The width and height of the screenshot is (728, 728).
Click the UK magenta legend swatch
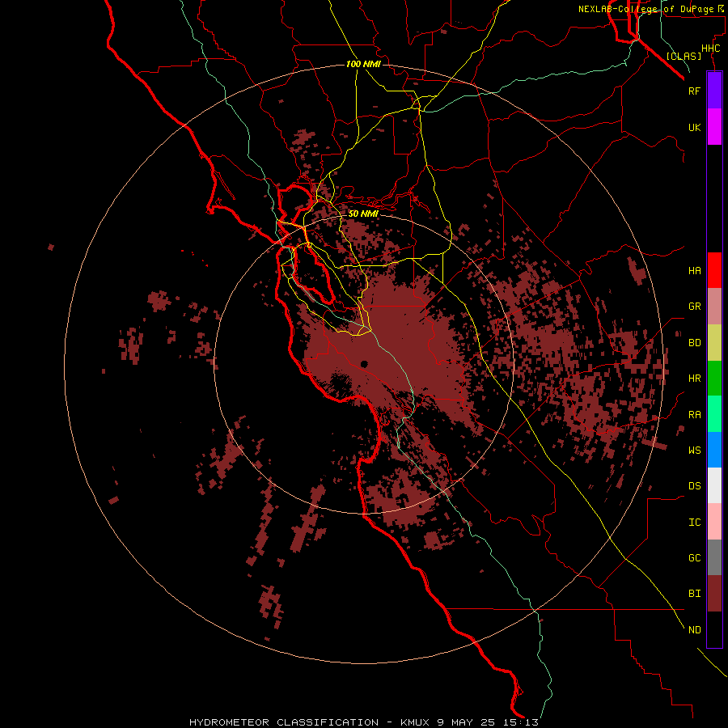714,127
